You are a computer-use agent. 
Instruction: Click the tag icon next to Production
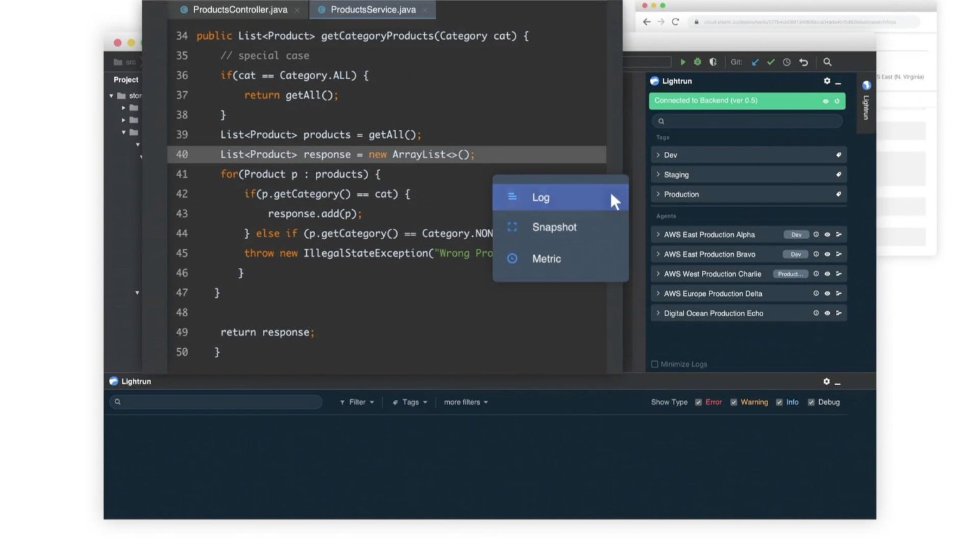(838, 194)
